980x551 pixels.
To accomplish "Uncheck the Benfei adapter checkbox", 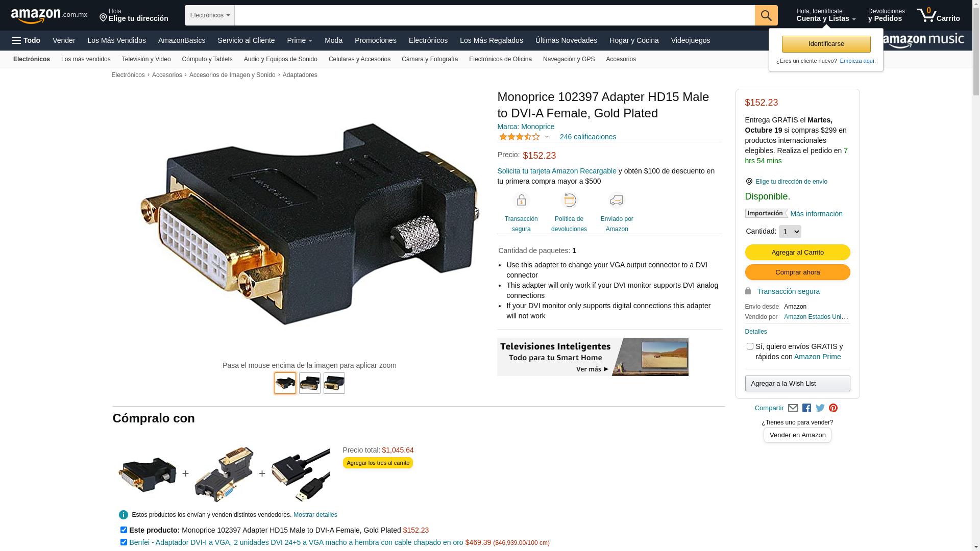I will [124, 542].
